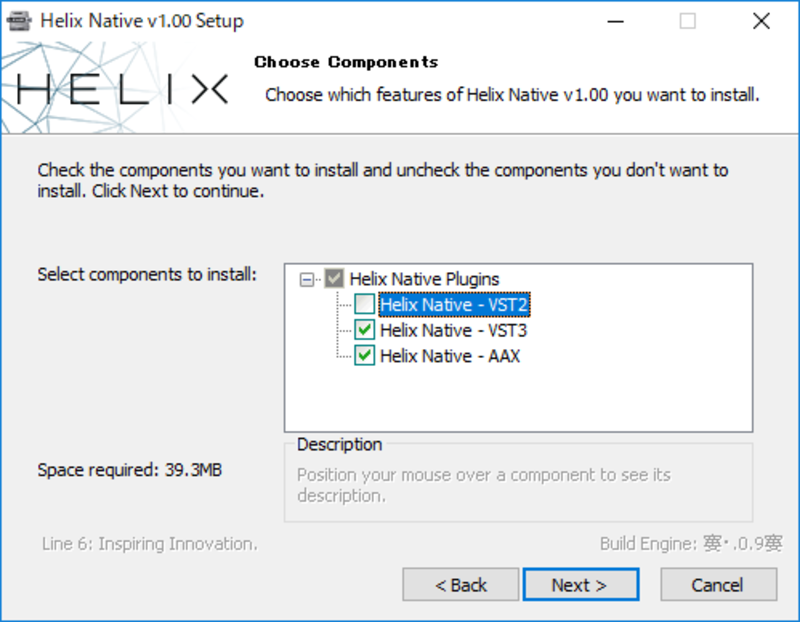The height and width of the screenshot is (622, 800).
Task: Select the Helix Native - VST2 label
Action: [x=454, y=305]
